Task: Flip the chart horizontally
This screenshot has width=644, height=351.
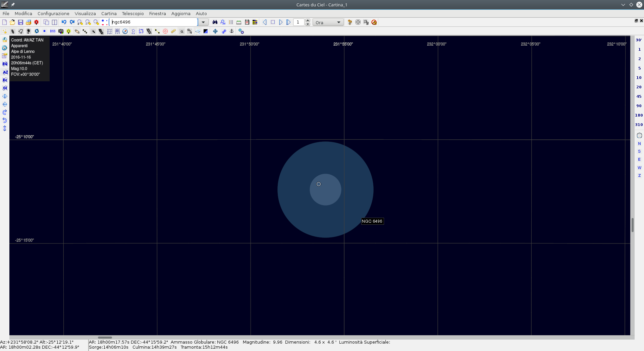Action: click(5, 96)
